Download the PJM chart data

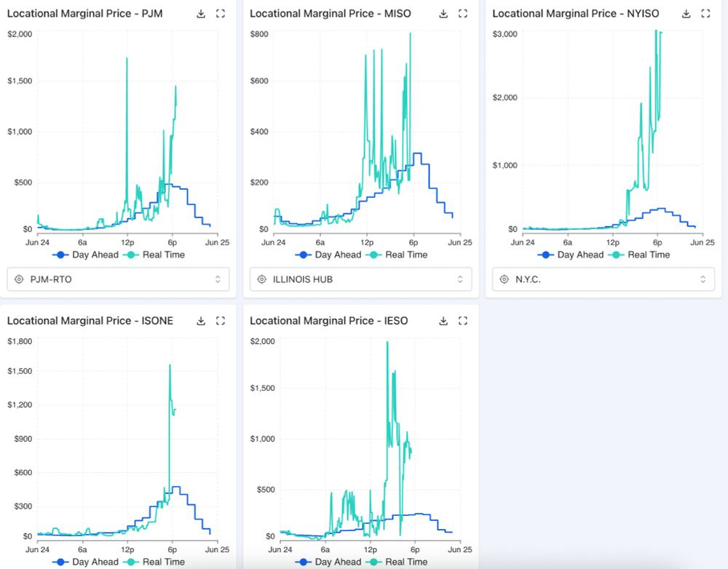coord(201,13)
